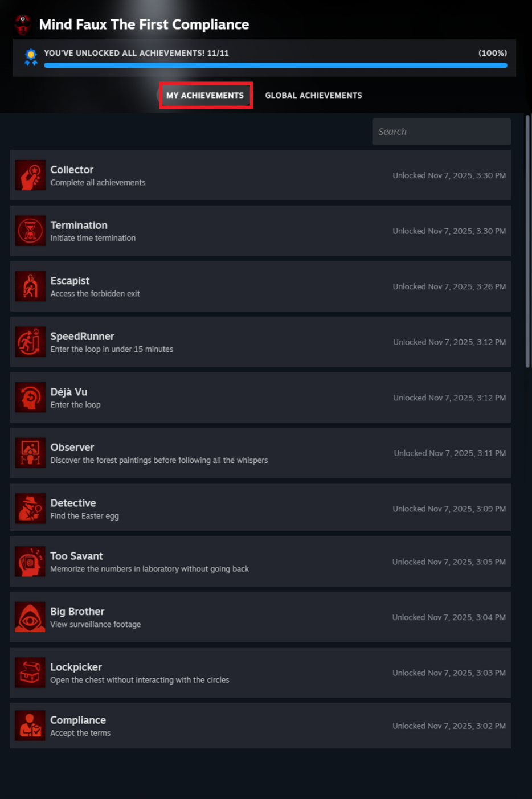Open the Global Achievements tab

point(313,95)
